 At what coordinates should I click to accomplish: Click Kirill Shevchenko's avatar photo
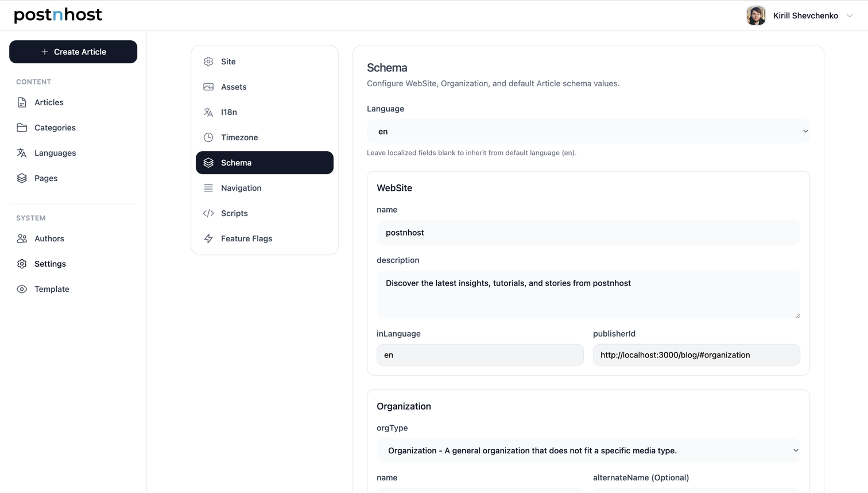point(756,16)
